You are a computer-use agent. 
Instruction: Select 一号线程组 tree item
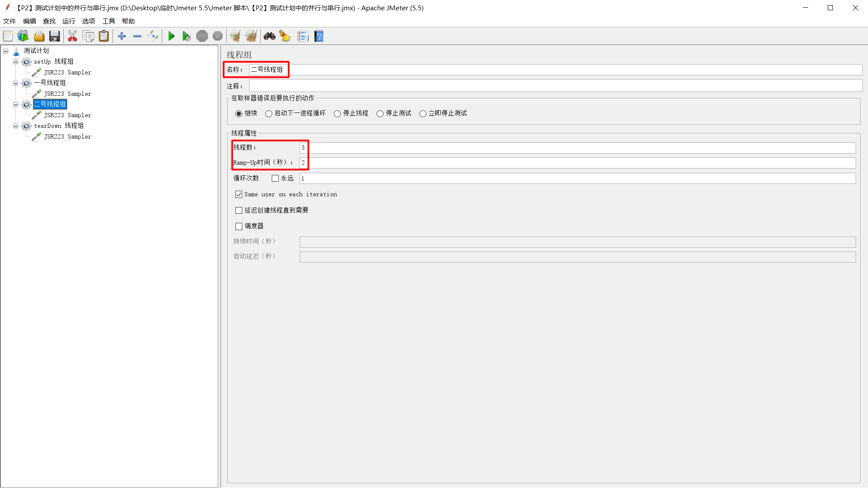(50, 83)
